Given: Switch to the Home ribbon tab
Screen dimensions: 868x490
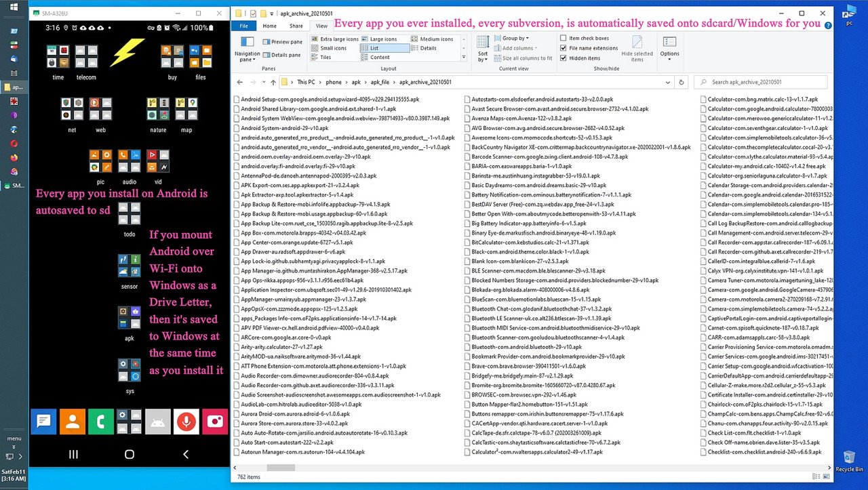Looking at the screenshot, I should pos(269,26).
